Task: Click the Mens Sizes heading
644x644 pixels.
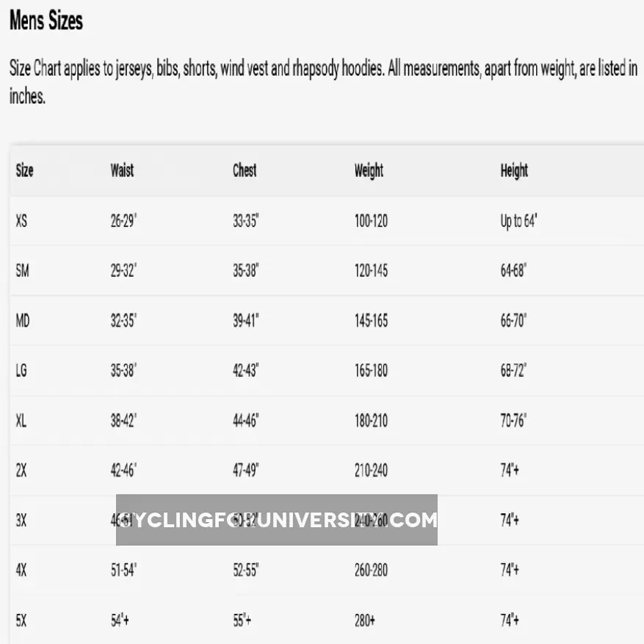Action: click(46, 21)
